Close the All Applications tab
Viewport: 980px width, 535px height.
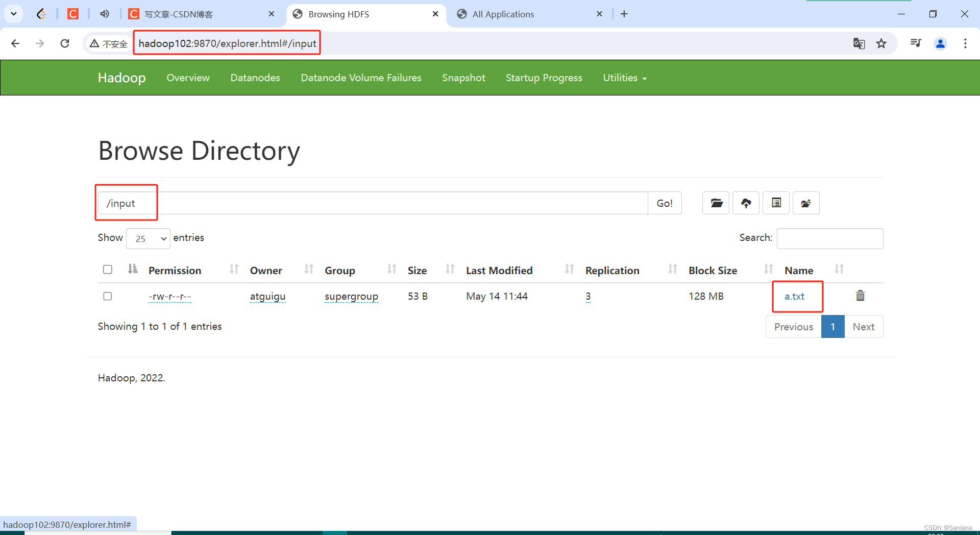pyautogui.click(x=600, y=14)
